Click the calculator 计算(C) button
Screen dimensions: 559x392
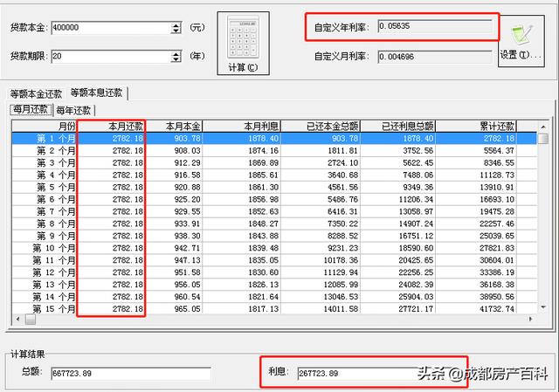click(243, 43)
